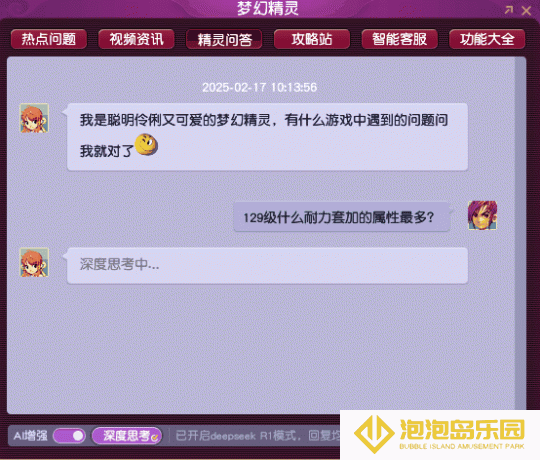
Task: Toggle the 深度思考 mode button
Action: 127,436
